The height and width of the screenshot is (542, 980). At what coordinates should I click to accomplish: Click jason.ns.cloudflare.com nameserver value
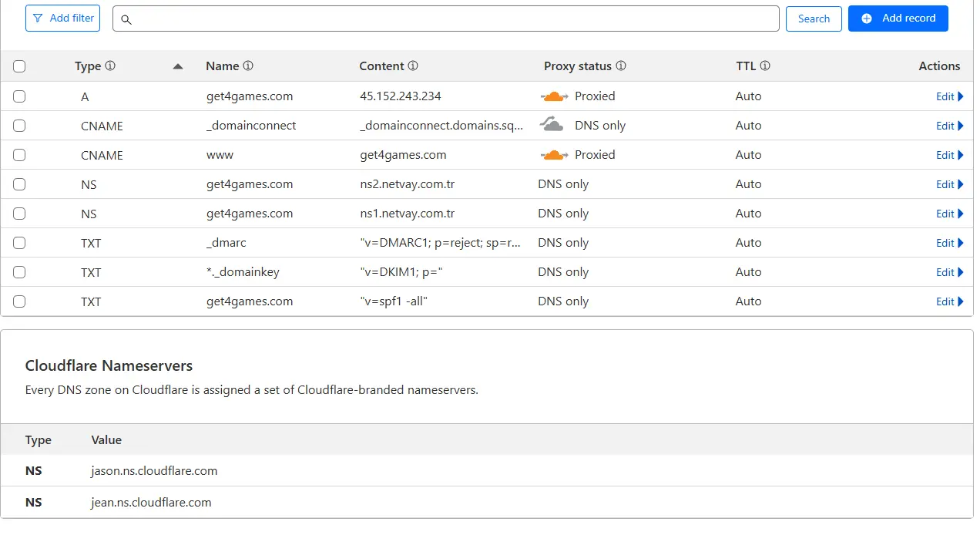154,470
